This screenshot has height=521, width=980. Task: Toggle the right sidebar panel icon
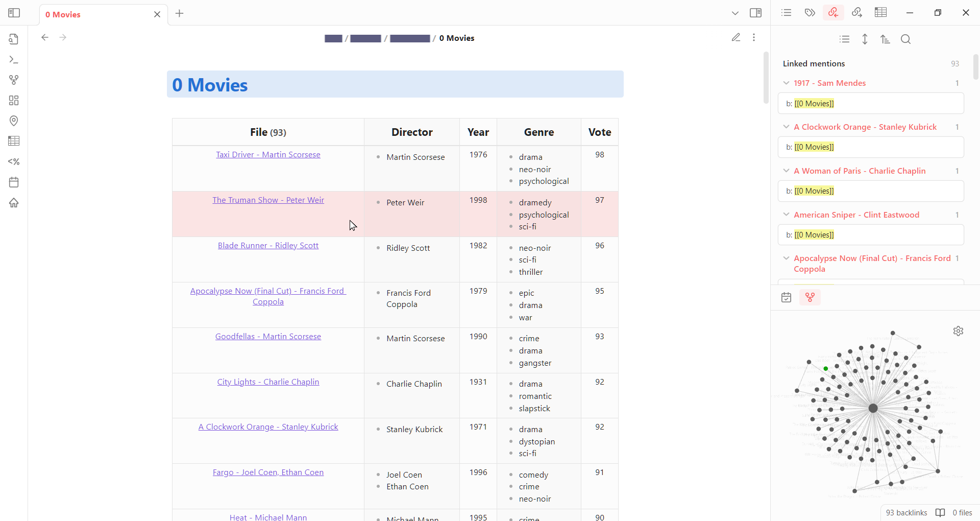(x=756, y=13)
